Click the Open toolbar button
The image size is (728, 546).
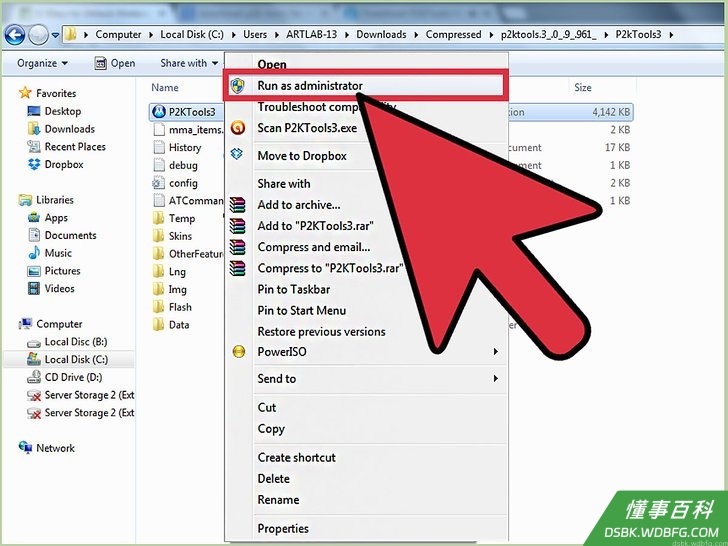point(115,63)
